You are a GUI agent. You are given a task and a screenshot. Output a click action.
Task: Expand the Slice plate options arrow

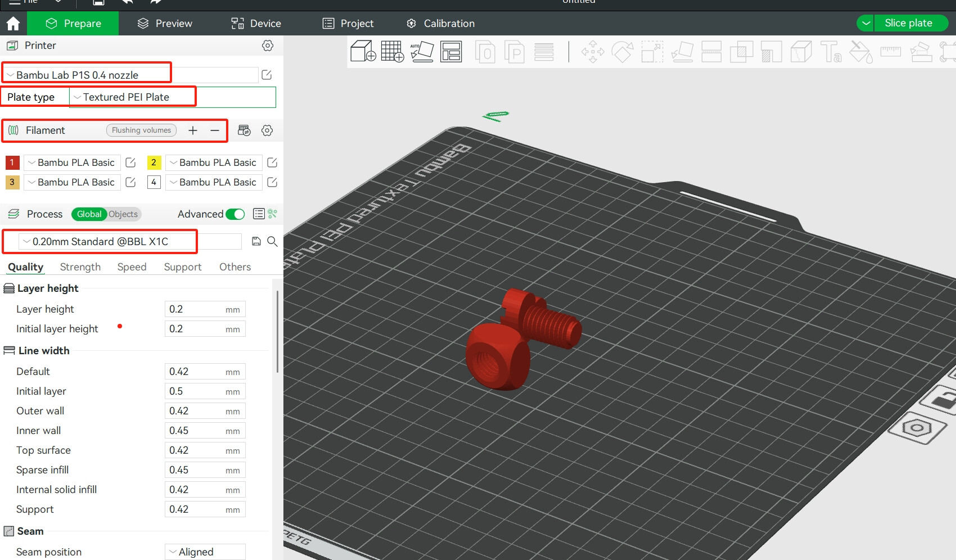click(865, 23)
